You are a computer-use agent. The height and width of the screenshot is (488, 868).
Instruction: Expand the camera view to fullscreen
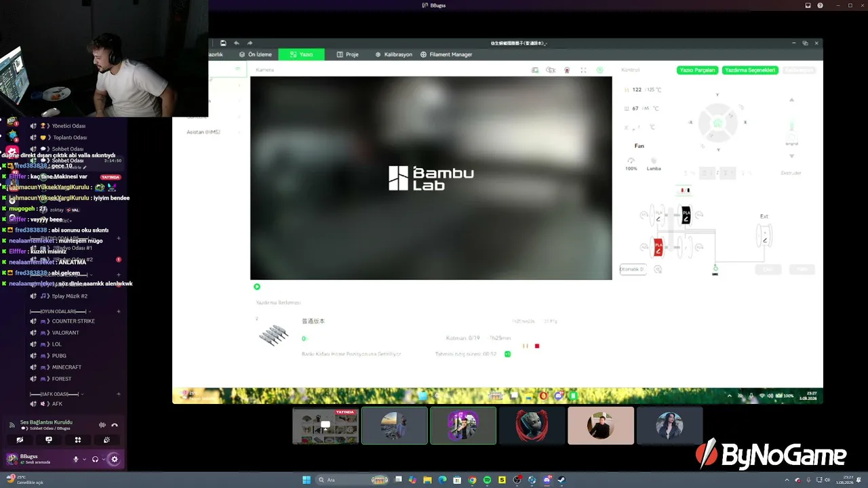[583, 70]
